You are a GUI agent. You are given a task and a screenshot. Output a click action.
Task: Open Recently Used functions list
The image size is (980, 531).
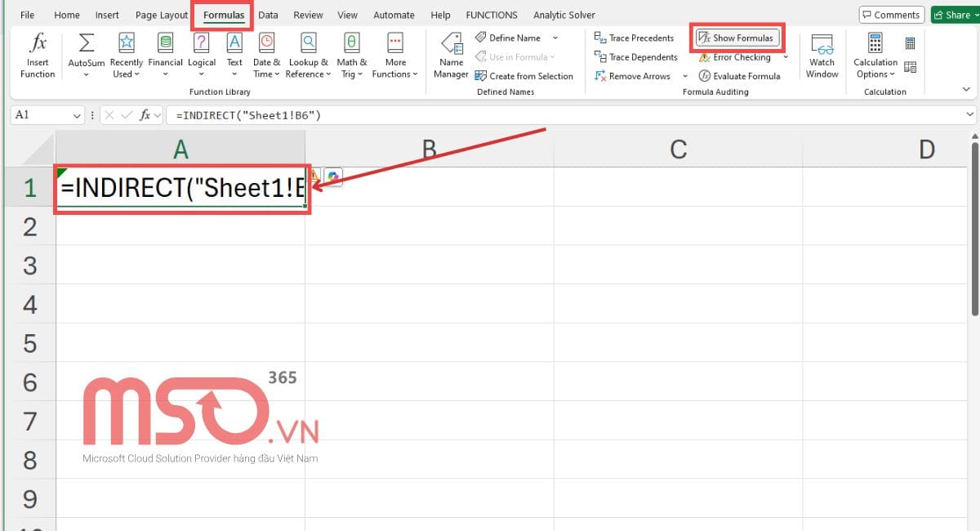pyautogui.click(x=126, y=56)
